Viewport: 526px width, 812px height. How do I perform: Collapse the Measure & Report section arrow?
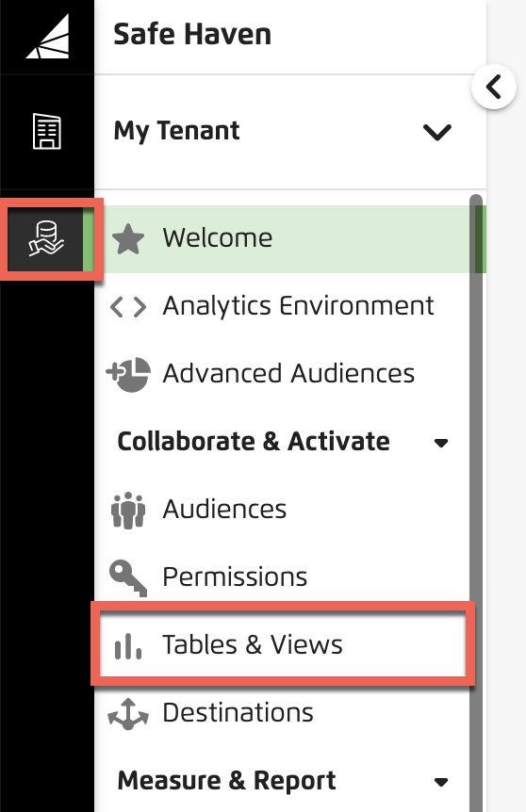441,782
